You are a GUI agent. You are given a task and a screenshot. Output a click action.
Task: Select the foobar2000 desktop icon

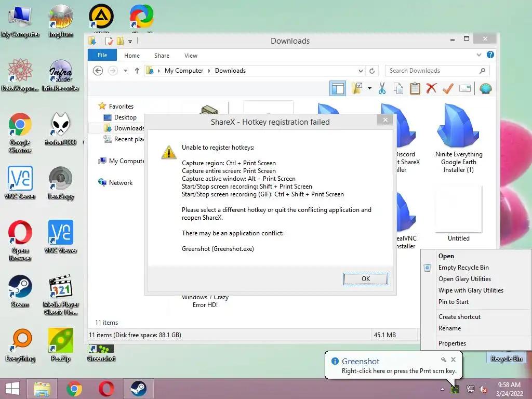click(x=60, y=129)
